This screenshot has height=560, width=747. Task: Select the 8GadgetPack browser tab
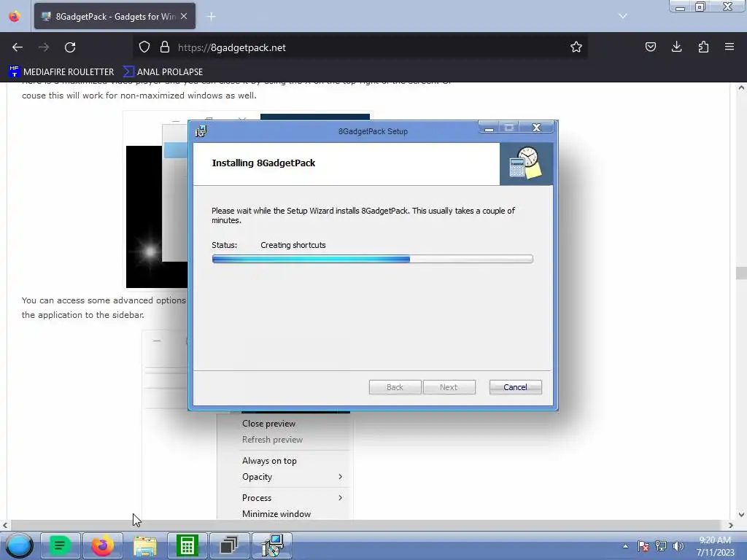(115, 16)
